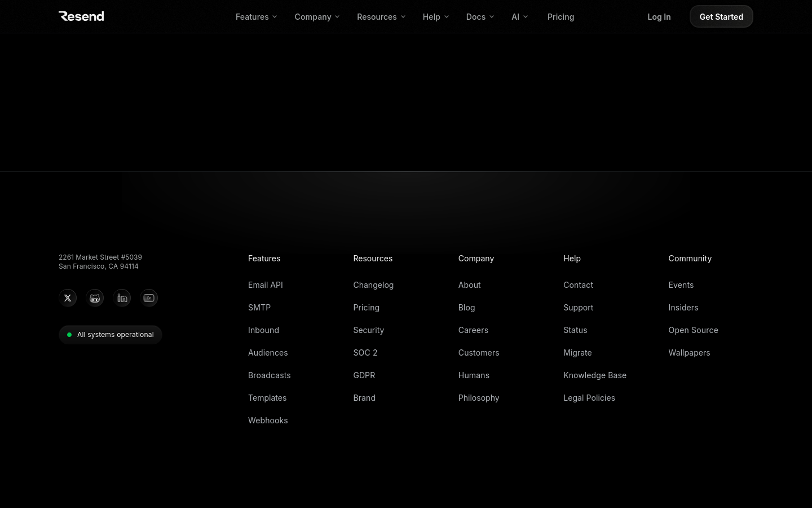The image size is (812, 508).
Task: Click the All systems operational status badge
Action: [x=111, y=335]
